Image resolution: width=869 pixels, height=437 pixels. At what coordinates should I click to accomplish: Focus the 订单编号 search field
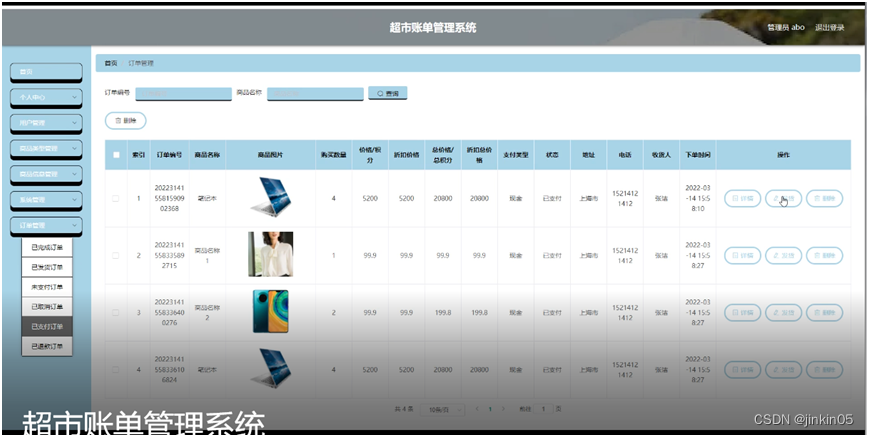[x=183, y=94]
